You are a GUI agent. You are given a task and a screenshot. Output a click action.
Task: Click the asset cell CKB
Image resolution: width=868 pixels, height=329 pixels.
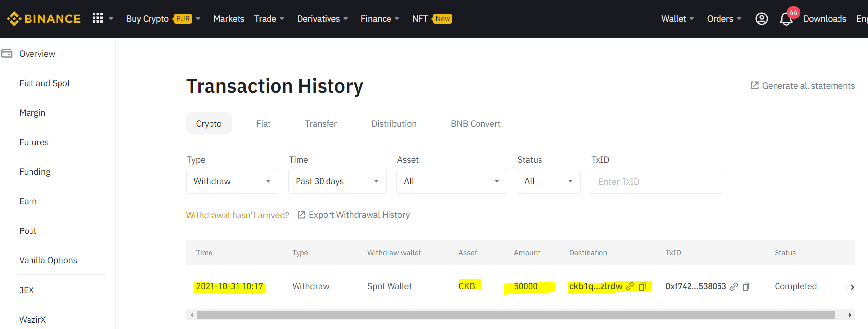click(x=467, y=286)
